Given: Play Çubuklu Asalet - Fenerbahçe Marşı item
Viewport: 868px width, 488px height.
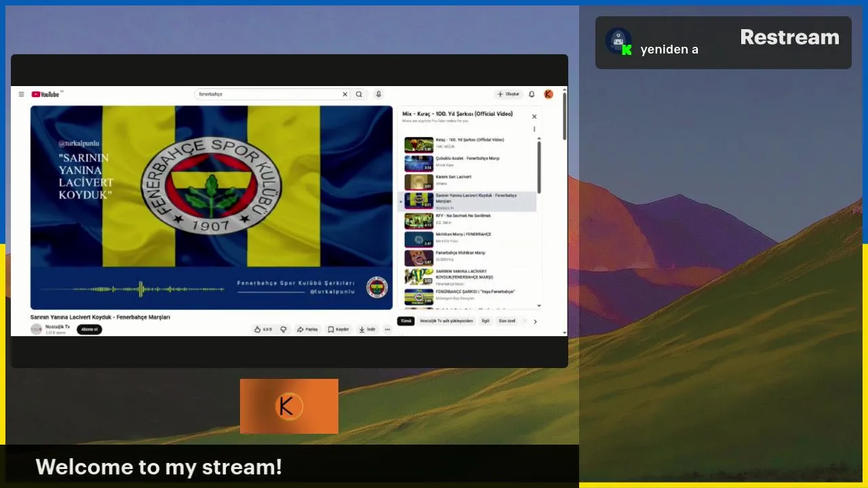Looking at the screenshot, I should tap(468, 163).
